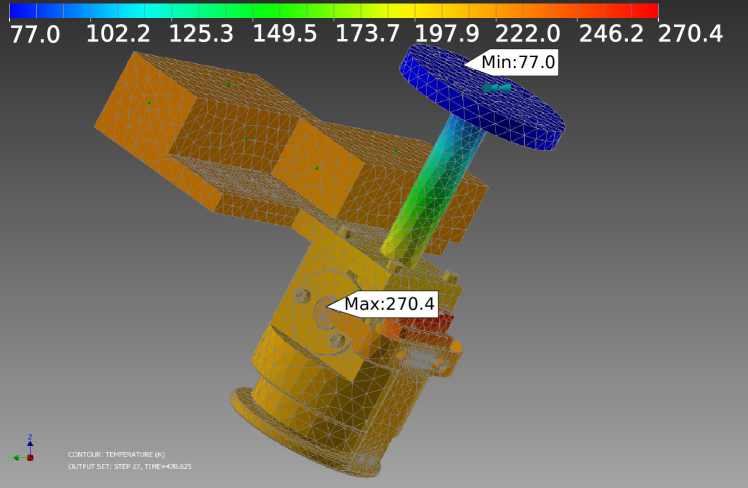Click the legend value 125.3

201,34
